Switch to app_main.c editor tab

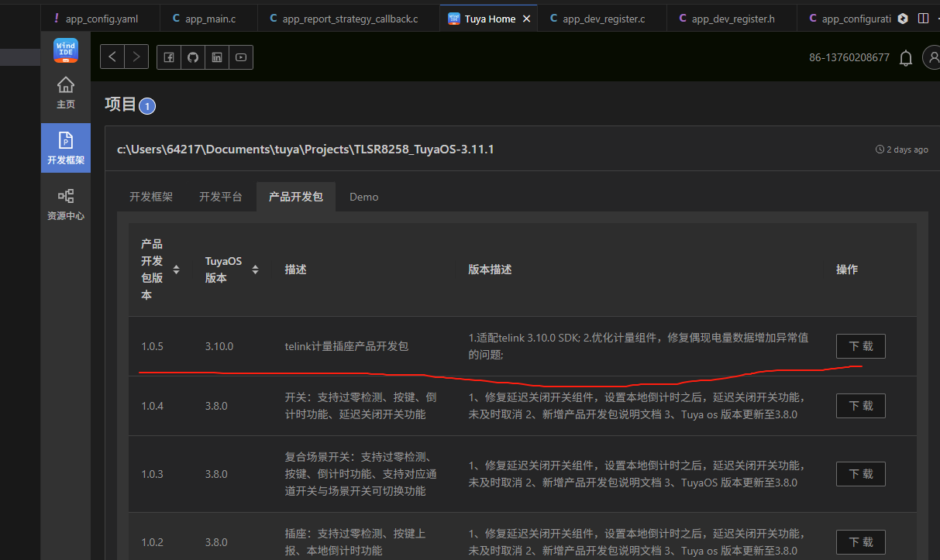[209, 19]
